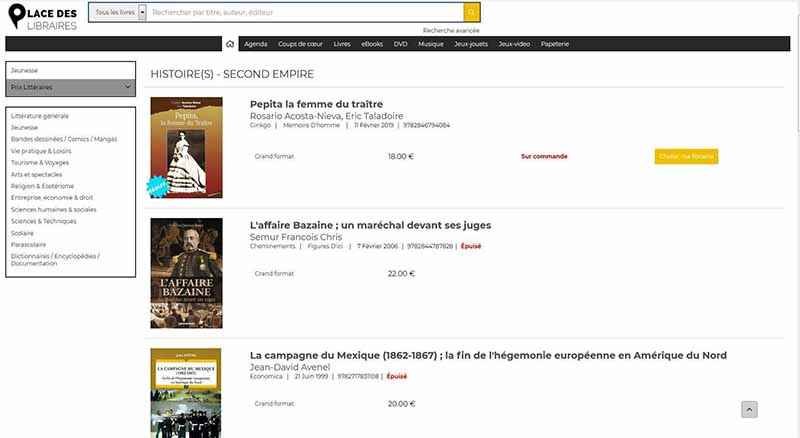Open 'Sciences humaines & sociales' category

point(54,210)
